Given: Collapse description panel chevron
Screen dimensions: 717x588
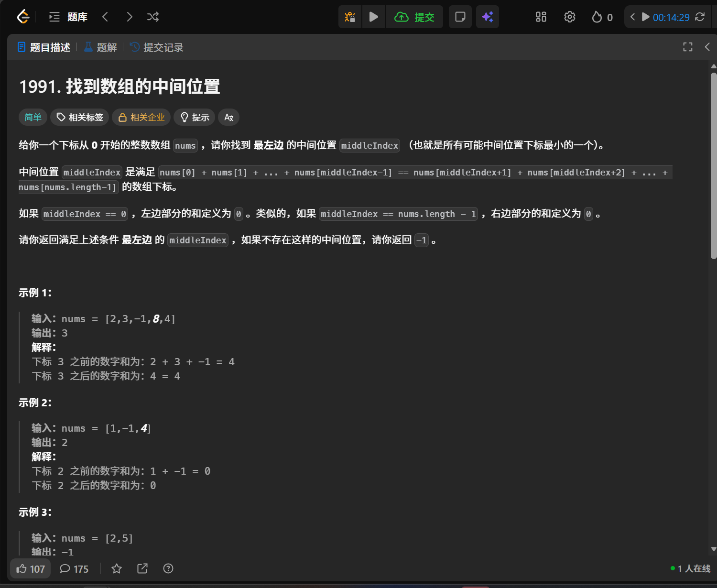Looking at the screenshot, I should coord(707,47).
